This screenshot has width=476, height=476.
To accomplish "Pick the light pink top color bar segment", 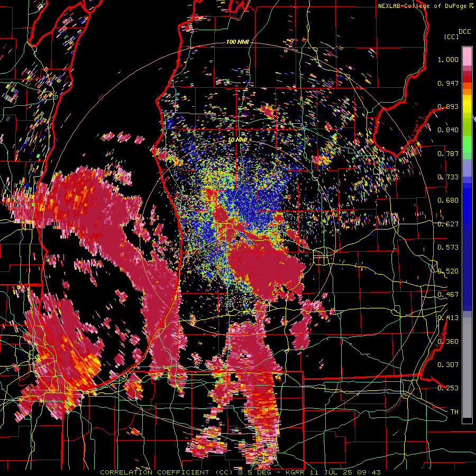I will (x=467, y=57).
